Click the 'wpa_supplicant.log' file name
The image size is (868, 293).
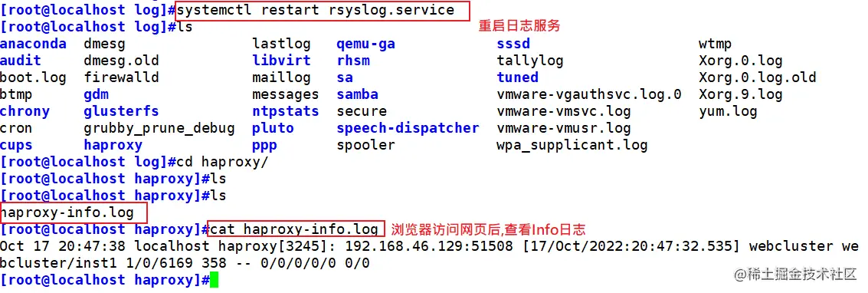tap(572, 146)
